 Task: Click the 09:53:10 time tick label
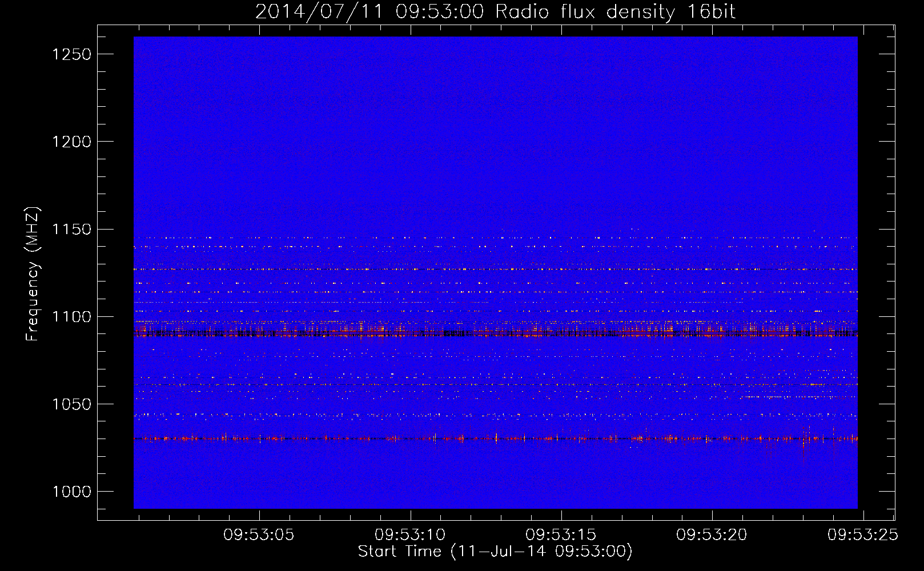[410, 535]
